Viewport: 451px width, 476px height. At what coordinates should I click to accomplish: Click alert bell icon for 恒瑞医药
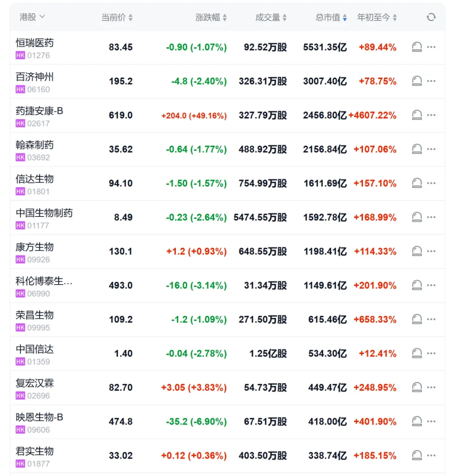(417, 47)
